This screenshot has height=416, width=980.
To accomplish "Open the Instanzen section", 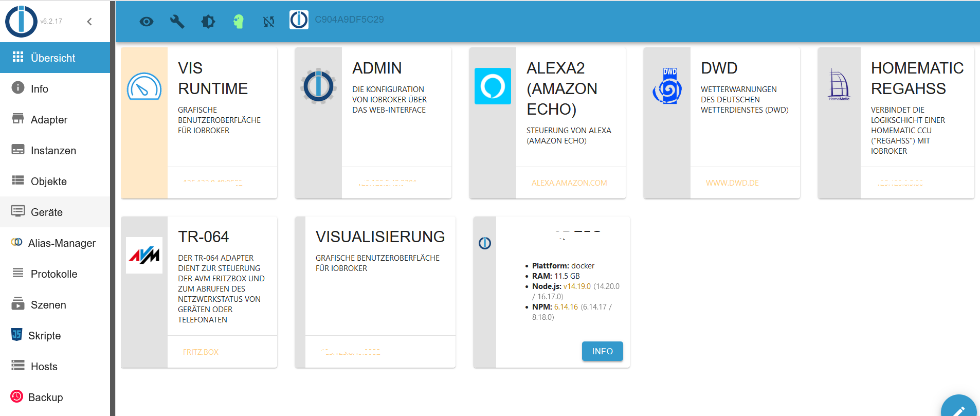I will point(55,150).
